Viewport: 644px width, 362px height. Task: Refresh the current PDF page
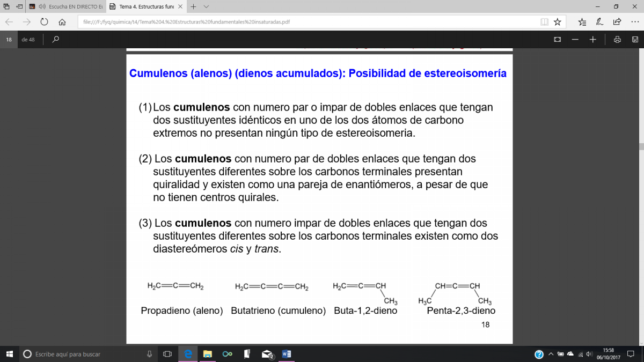click(x=44, y=22)
